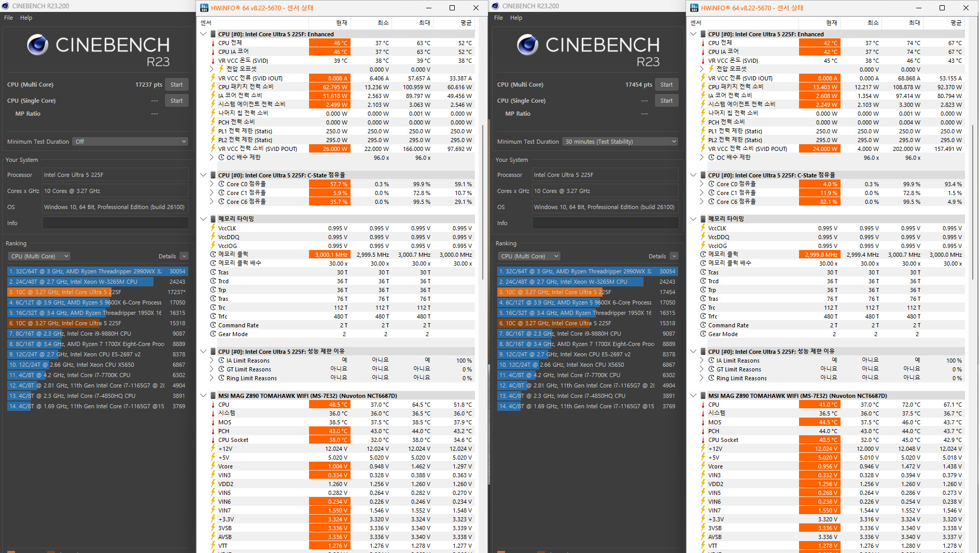The image size is (980, 553).
Task: Click lightning icon of +12V row, left HWiNFO
Action: click(213, 449)
